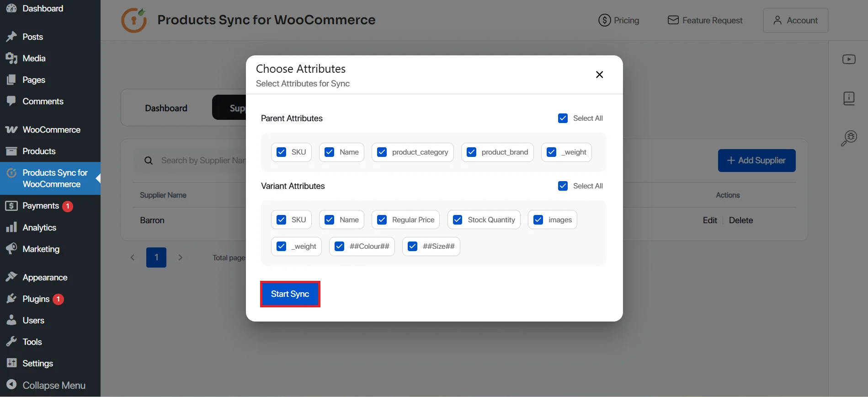The image size is (868, 397).
Task: Uncheck ##Size## attribute
Action: (413, 247)
